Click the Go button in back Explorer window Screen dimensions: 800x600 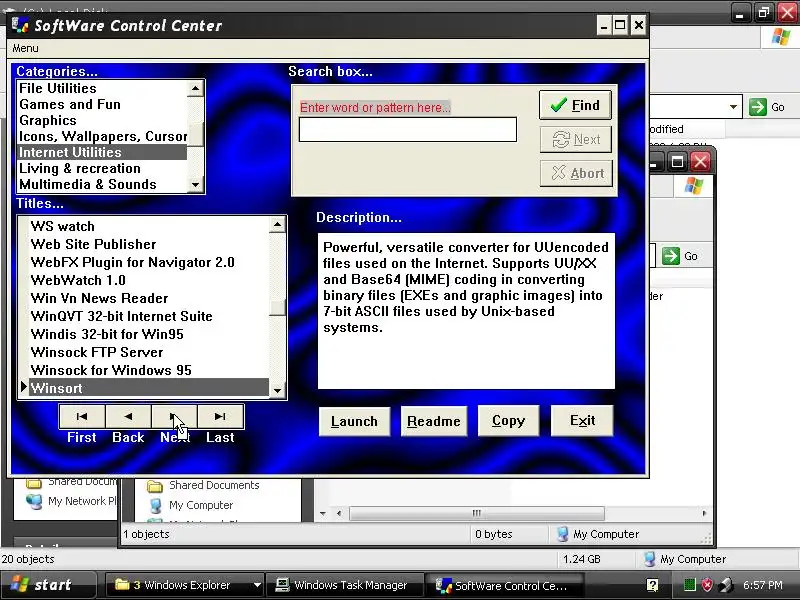click(767, 107)
